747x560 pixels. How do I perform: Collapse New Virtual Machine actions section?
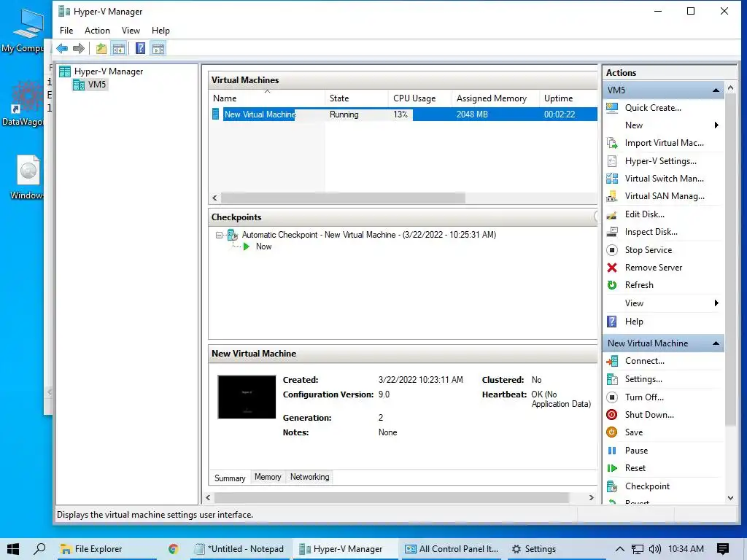click(x=716, y=343)
